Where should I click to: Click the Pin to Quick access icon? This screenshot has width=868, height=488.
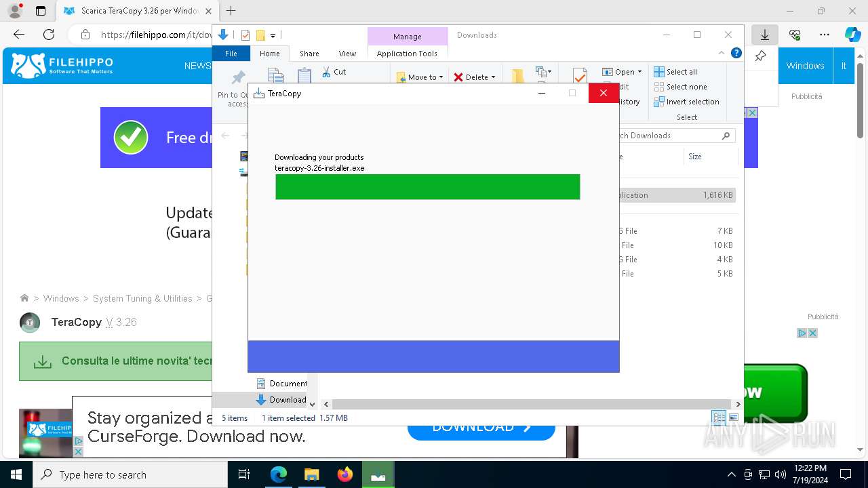[238, 77]
